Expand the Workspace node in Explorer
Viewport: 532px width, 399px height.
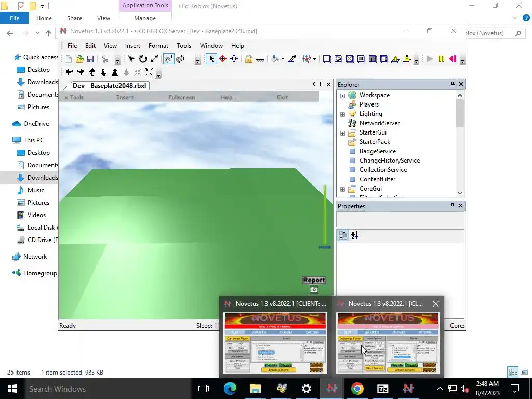pos(343,96)
